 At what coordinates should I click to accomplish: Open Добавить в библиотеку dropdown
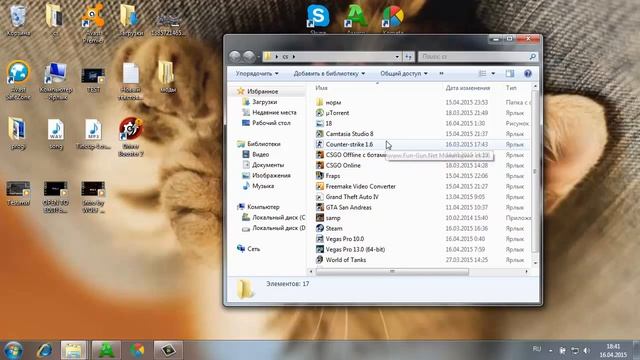point(329,73)
